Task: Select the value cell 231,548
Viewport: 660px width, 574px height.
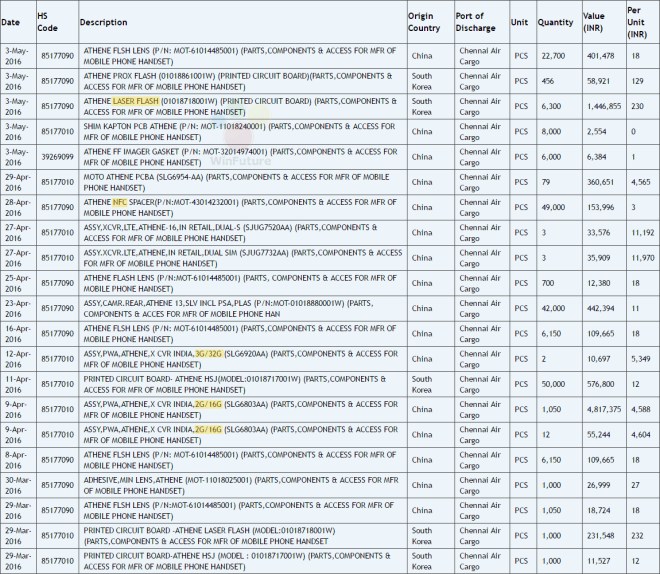Action: [x=601, y=536]
